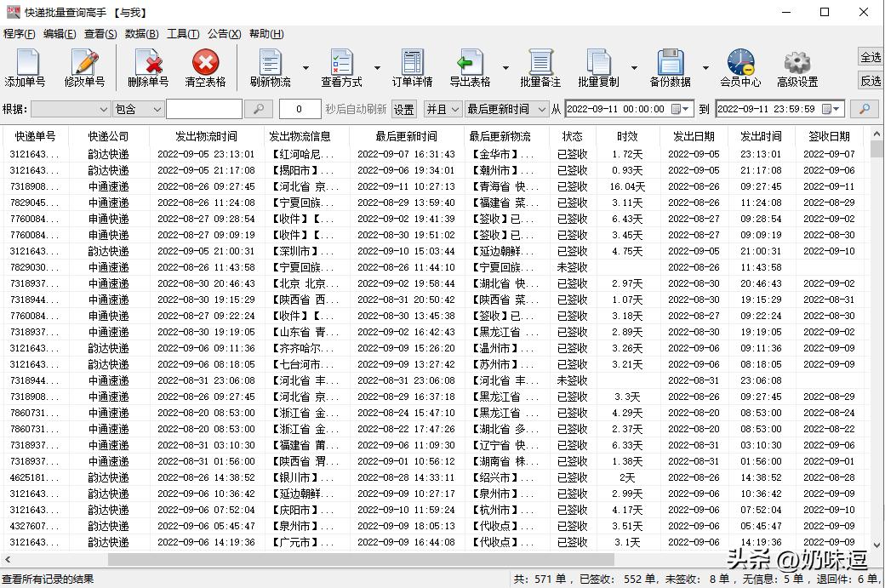Click the 全选 (Select All) button
This screenshot has height=588, width=885.
(x=870, y=55)
